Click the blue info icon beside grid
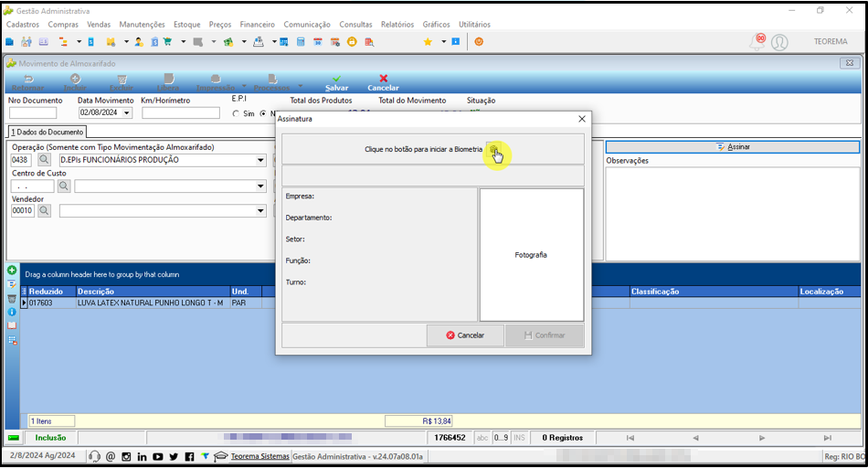The height and width of the screenshot is (468, 868). click(12, 312)
